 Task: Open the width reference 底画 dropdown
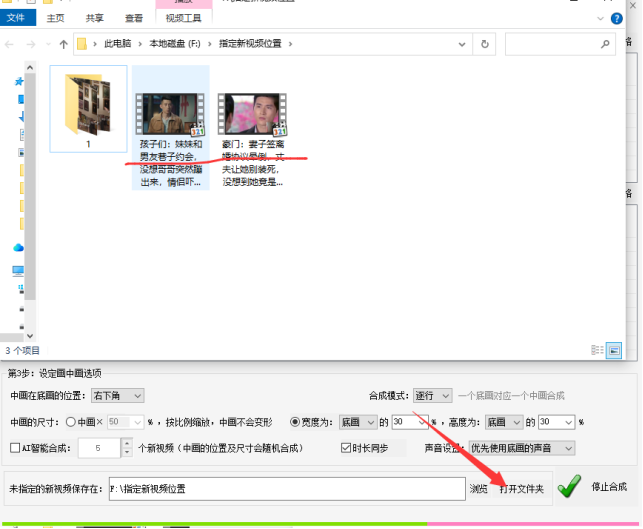pos(358,422)
